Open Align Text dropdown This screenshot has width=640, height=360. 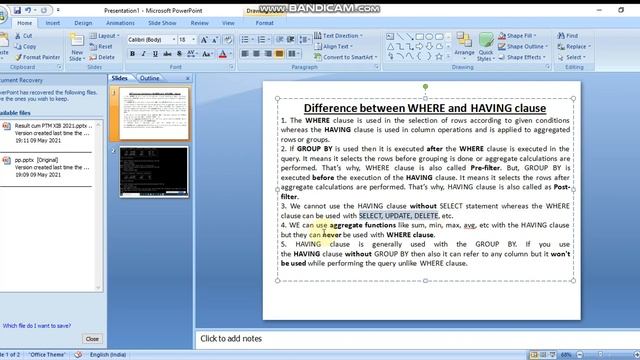334,47
